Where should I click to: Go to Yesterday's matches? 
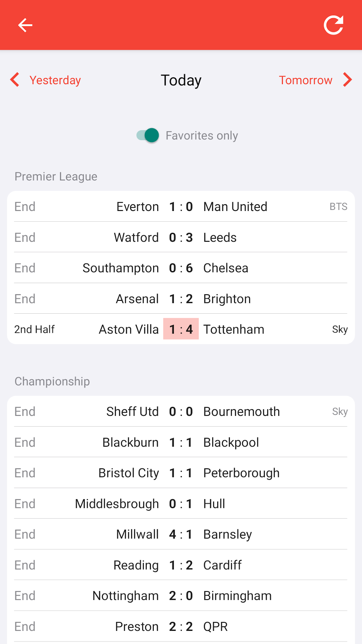coord(55,80)
